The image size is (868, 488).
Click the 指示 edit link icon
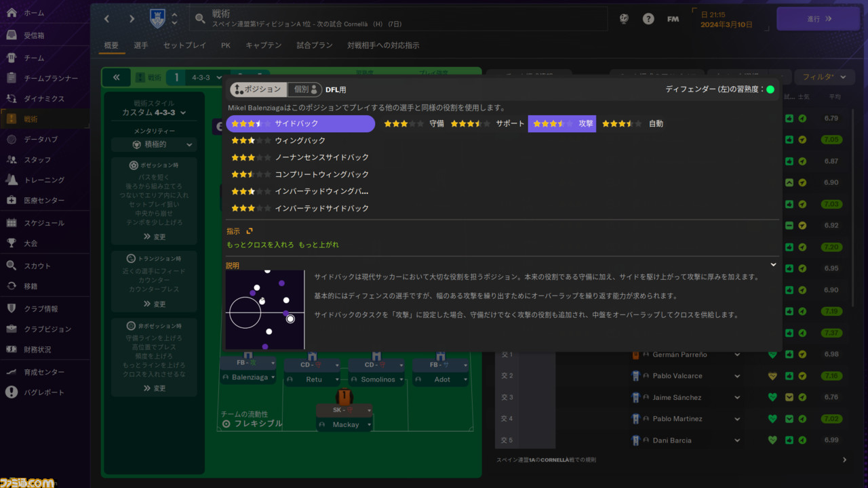click(249, 231)
